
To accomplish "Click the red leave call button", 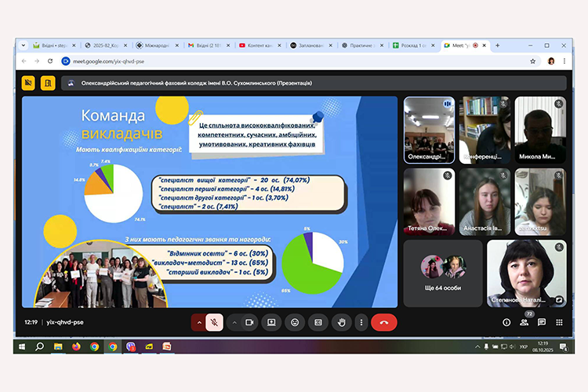I will (x=383, y=322).
